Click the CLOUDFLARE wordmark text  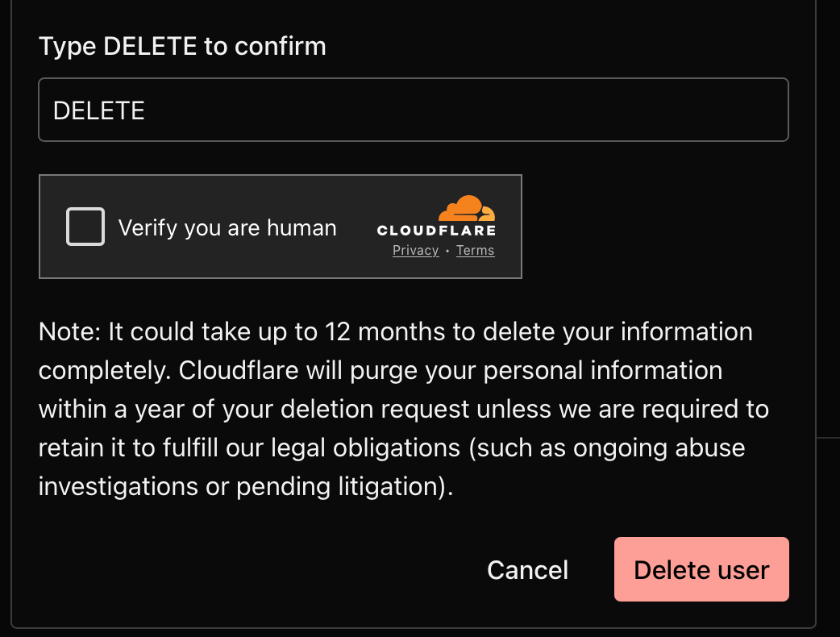coord(436,231)
